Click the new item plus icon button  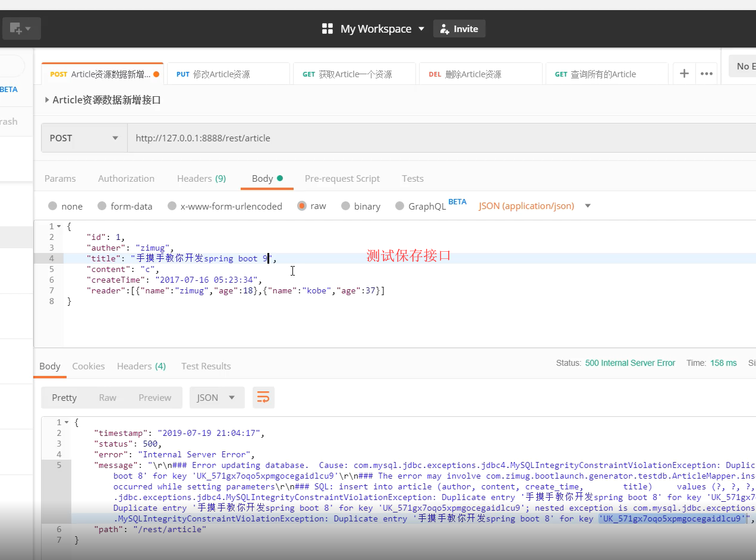point(21,29)
